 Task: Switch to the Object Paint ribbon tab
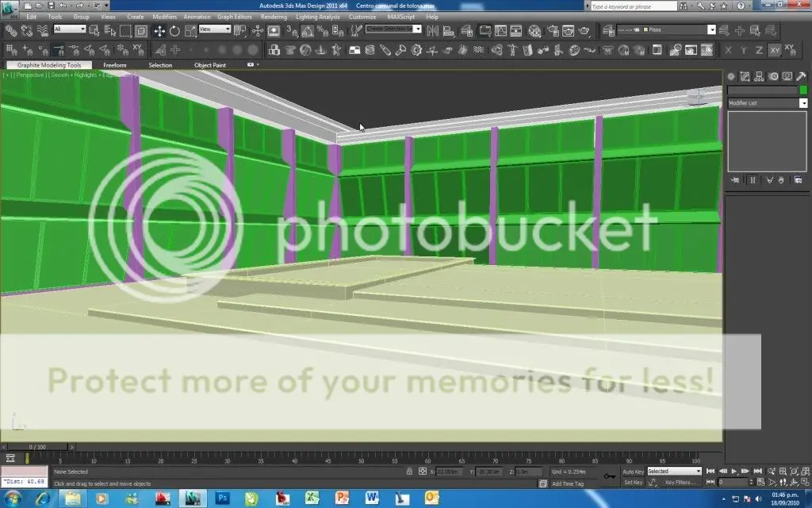(x=210, y=65)
